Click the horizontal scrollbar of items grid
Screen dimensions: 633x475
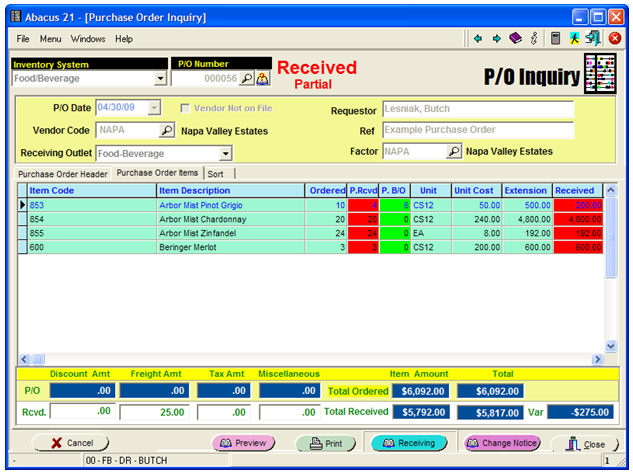(x=300, y=358)
